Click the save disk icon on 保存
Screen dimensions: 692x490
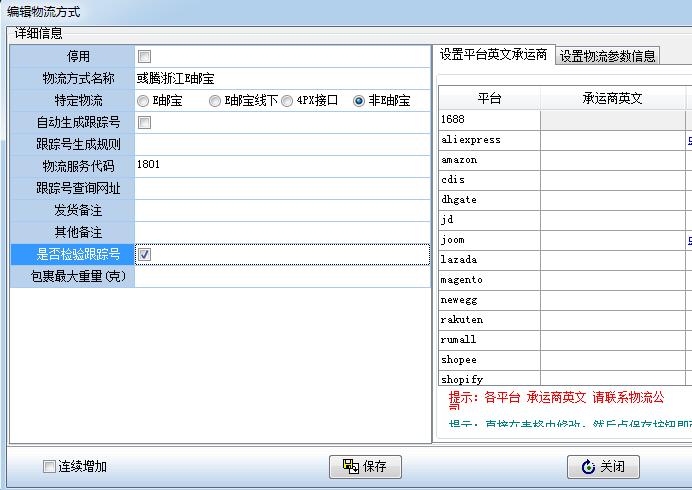coord(351,466)
